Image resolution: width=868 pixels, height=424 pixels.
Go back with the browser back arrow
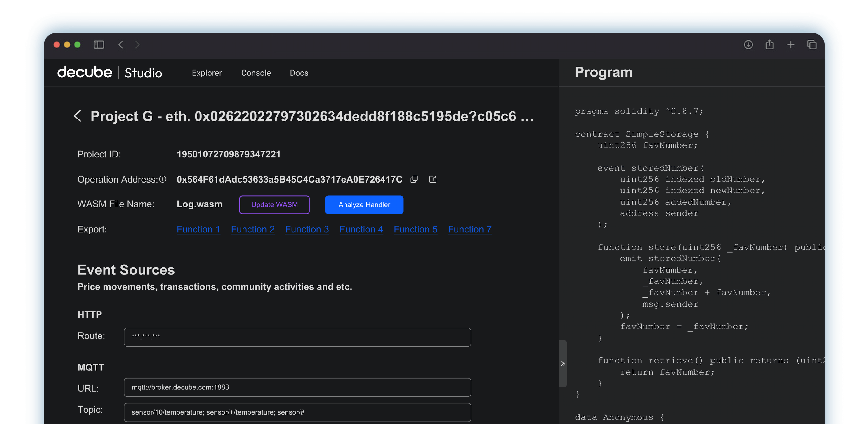coord(121,45)
